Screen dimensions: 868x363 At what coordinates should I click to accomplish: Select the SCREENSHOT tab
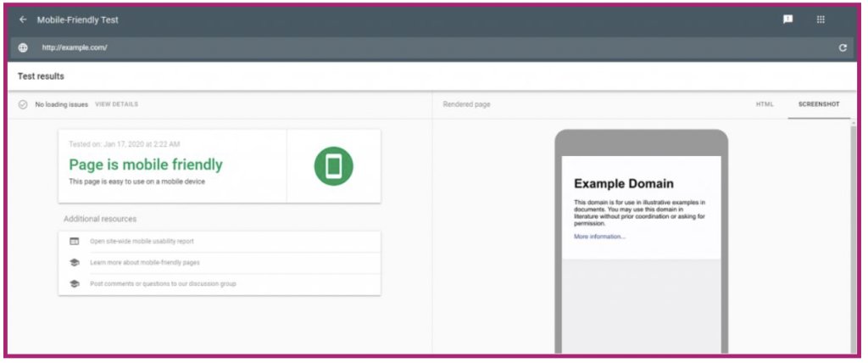818,104
